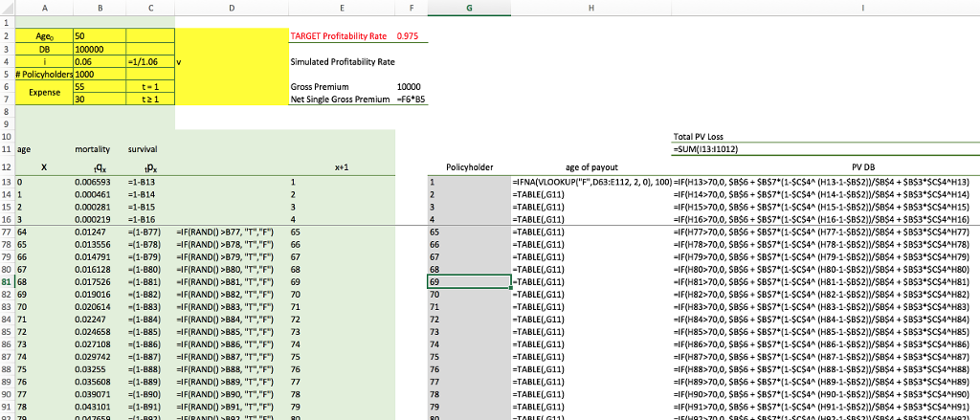Select expense value 30
The image size is (980, 420).
pyautogui.click(x=100, y=99)
